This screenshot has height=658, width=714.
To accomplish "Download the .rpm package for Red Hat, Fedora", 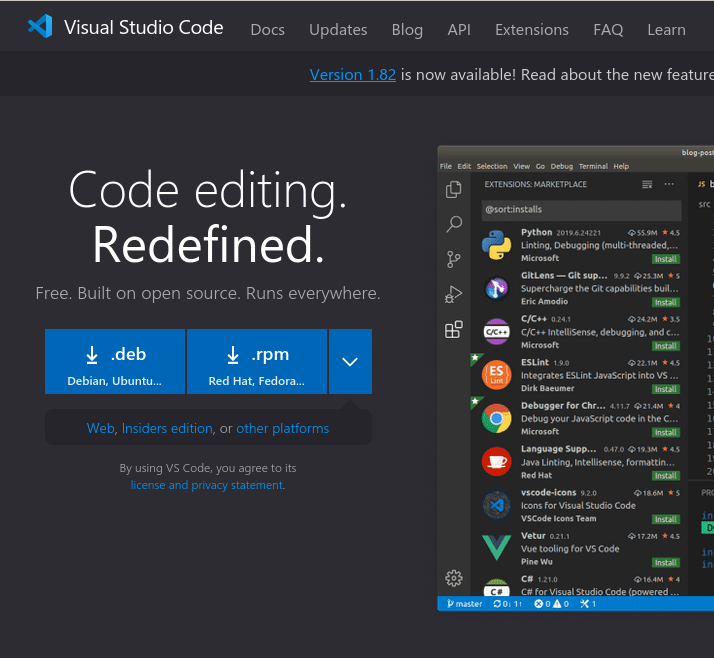I will pos(257,362).
